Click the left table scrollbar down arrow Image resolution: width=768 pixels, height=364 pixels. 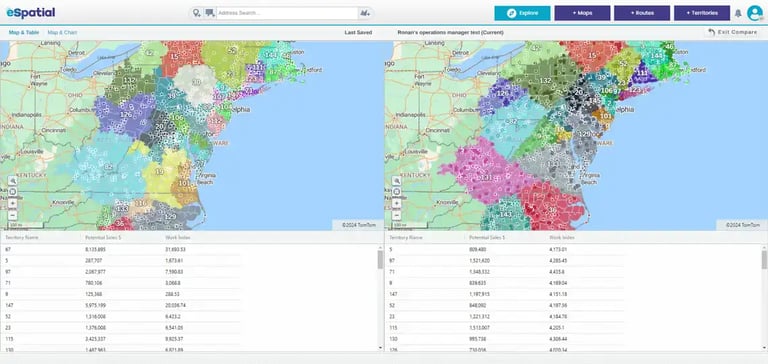(380, 347)
